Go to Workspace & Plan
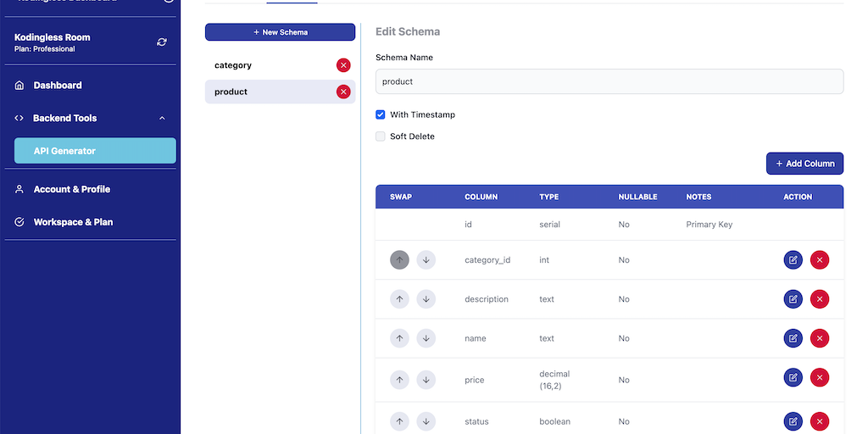868x434 pixels. (73, 222)
